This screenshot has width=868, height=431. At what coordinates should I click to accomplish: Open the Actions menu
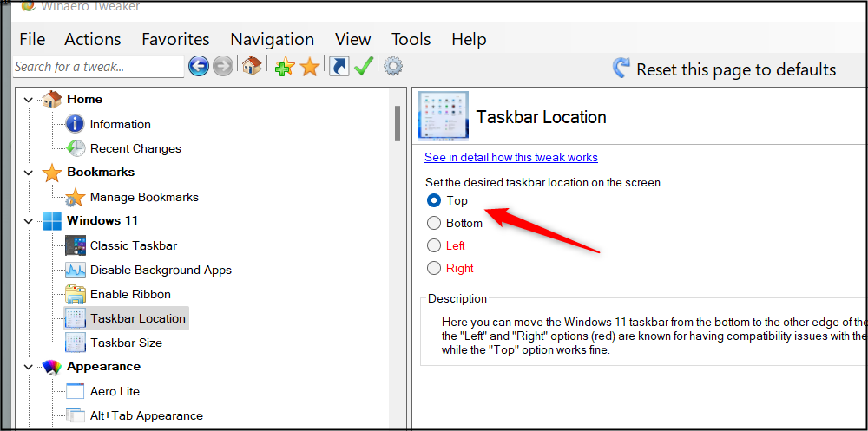pos(93,39)
